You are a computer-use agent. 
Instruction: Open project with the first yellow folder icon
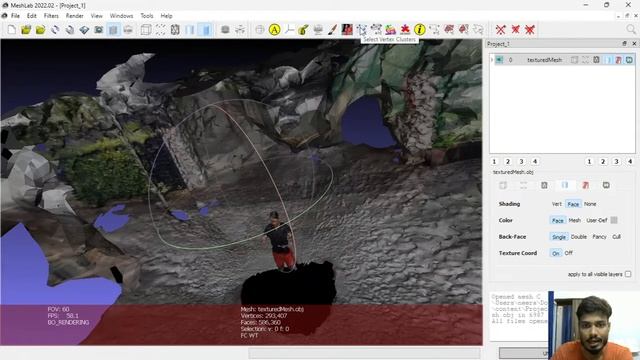click(x=26, y=29)
